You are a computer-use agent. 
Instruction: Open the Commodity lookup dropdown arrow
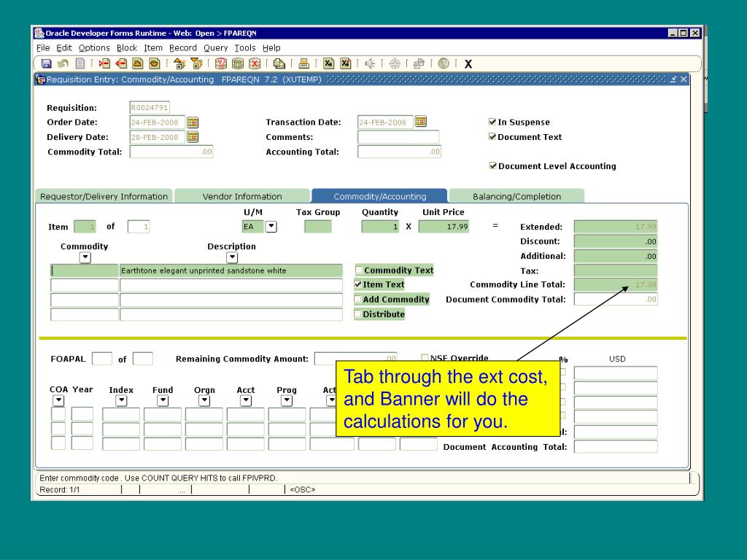tap(85, 257)
